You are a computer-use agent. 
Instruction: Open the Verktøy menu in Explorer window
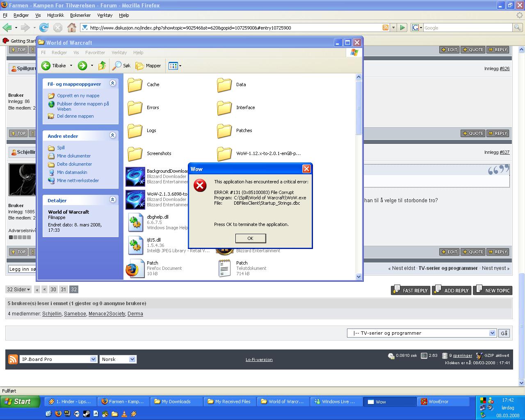click(119, 52)
